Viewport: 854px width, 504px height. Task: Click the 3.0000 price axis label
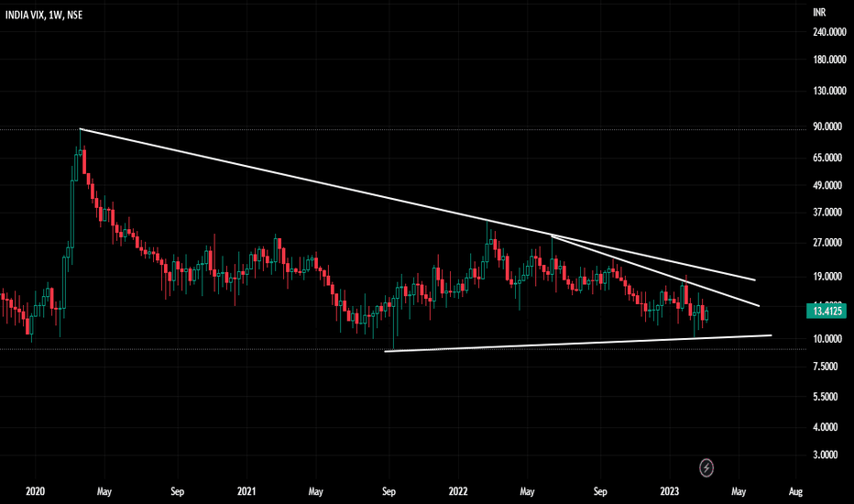coord(825,455)
